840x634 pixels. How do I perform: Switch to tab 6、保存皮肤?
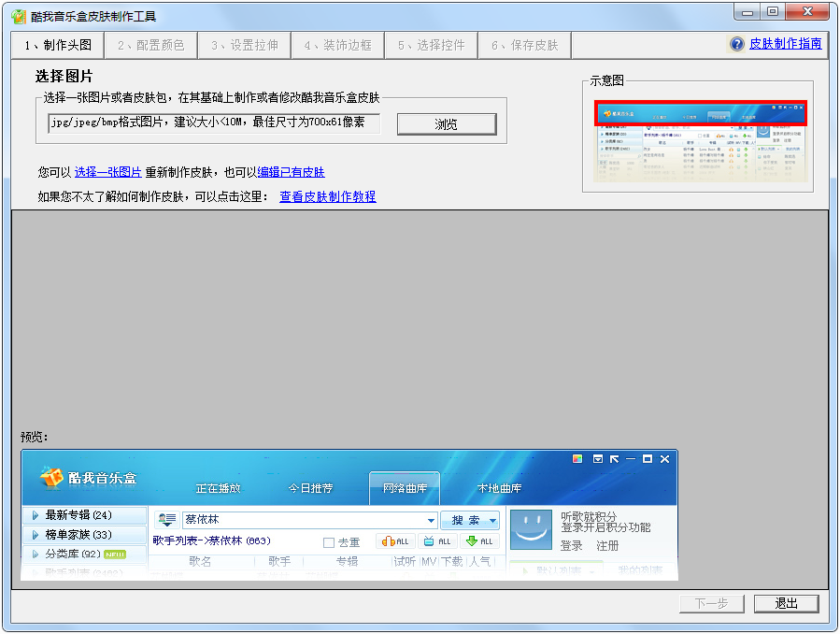[x=525, y=46]
